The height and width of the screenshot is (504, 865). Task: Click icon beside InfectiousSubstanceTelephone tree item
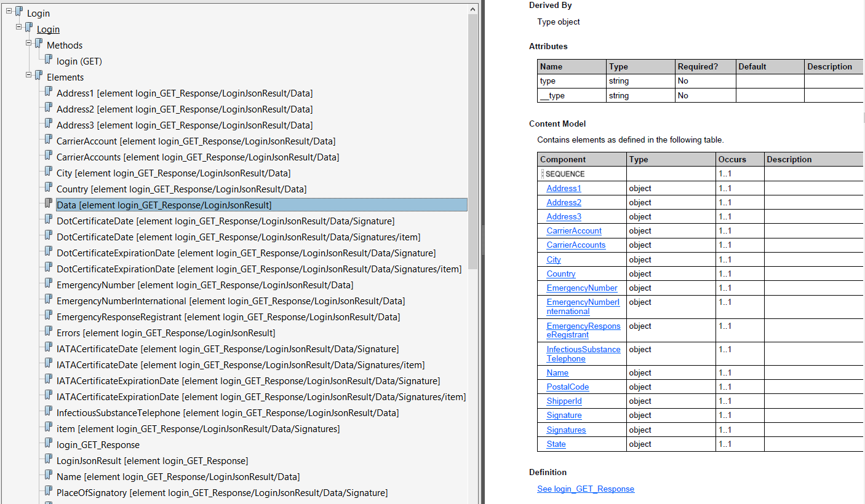tap(48, 411)
